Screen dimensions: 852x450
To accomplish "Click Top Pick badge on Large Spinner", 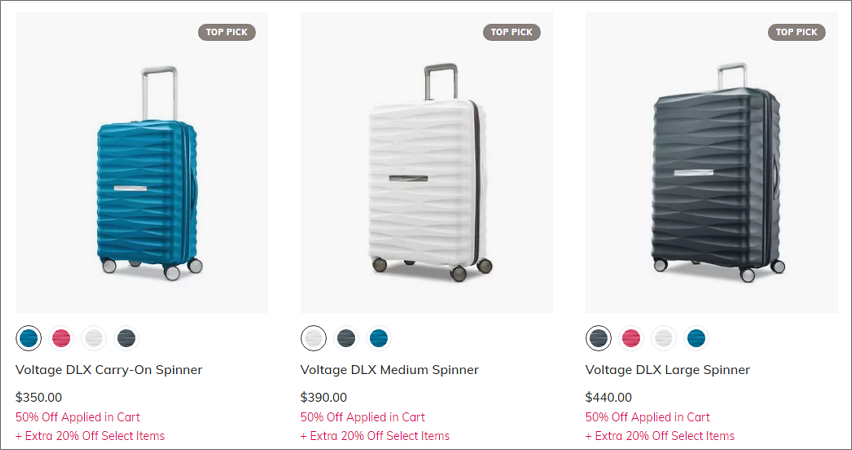I will (x=797, y=32).
